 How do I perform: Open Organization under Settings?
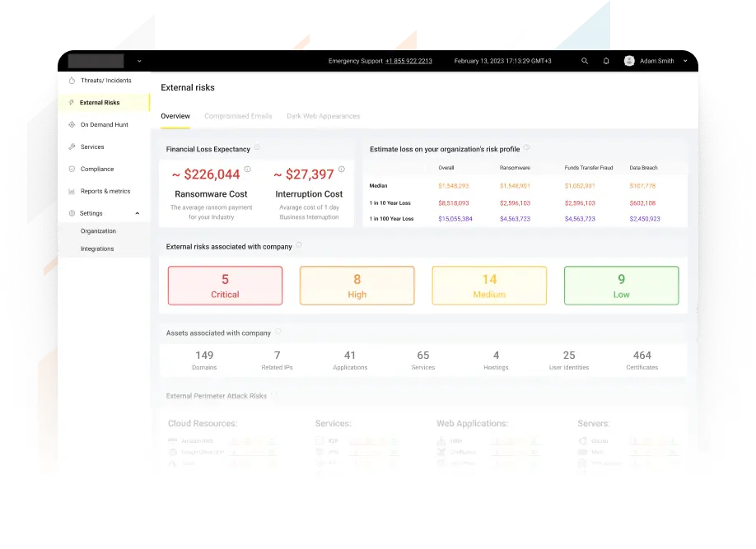(x=98, y=231)
